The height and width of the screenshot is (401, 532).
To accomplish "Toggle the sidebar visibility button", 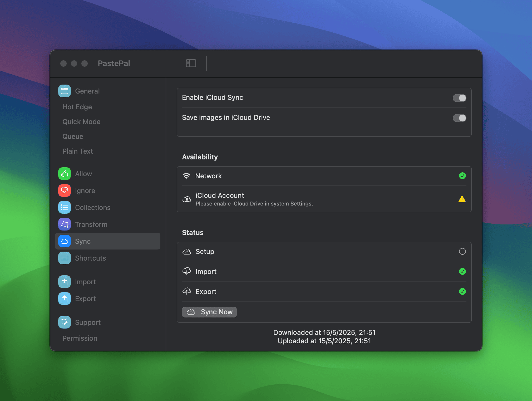I will click(191, 63).
